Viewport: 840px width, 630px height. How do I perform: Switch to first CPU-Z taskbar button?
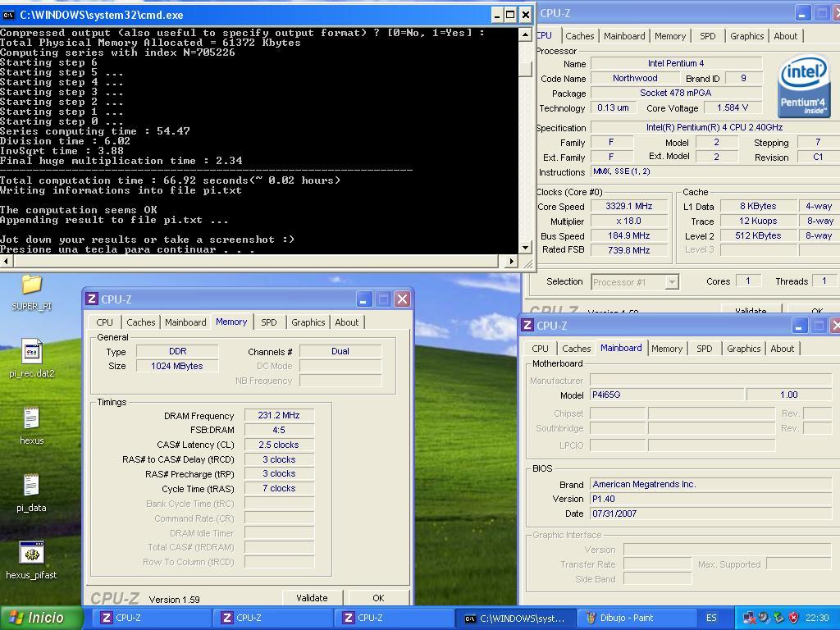click(x=151, y=618)
